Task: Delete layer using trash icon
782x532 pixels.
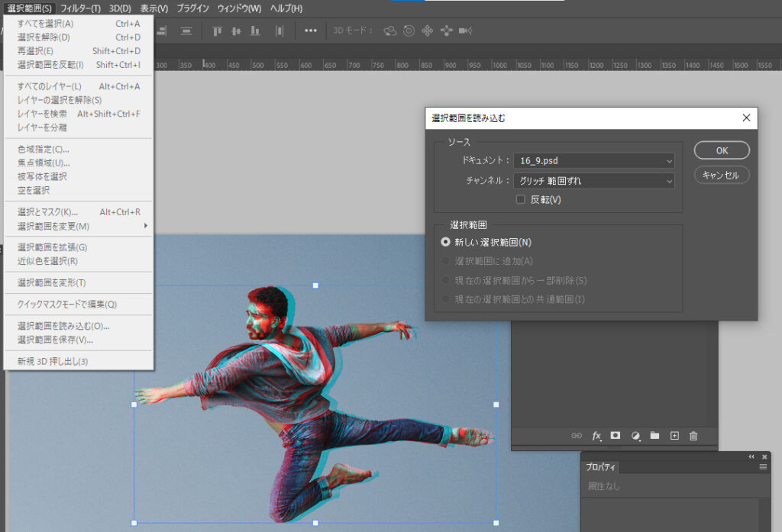Action: 693,436
